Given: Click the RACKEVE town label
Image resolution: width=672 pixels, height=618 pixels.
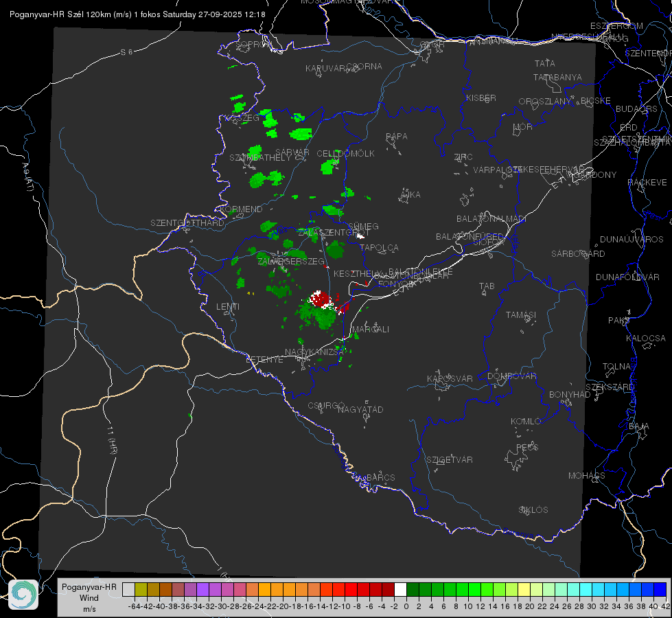Looking at the screenshot, I should tap(647, 183).
